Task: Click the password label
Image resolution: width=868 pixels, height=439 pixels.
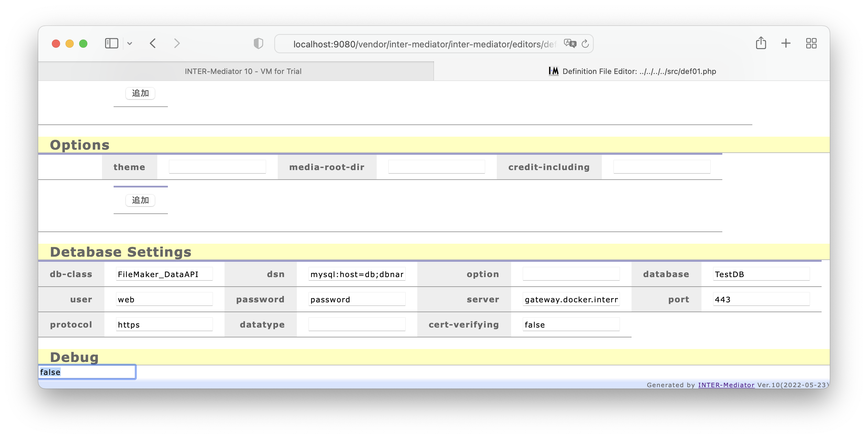Action: coord(260,299)
